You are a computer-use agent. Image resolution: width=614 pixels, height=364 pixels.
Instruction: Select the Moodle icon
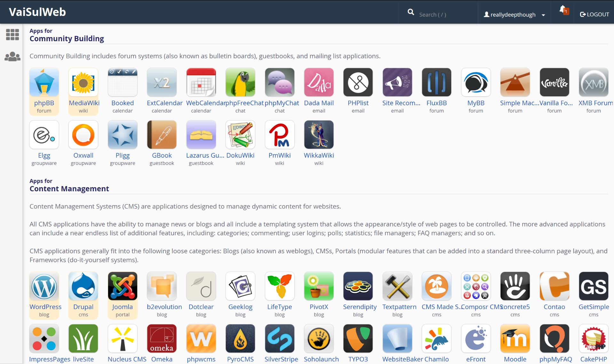pyautogui.click(x=515, y=338)
